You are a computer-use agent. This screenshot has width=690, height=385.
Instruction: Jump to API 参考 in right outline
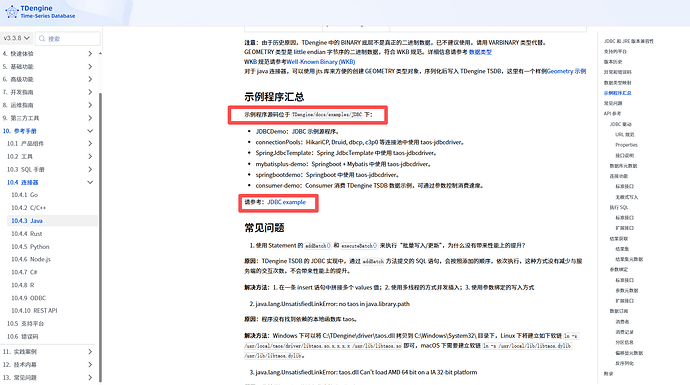(613, 114)
